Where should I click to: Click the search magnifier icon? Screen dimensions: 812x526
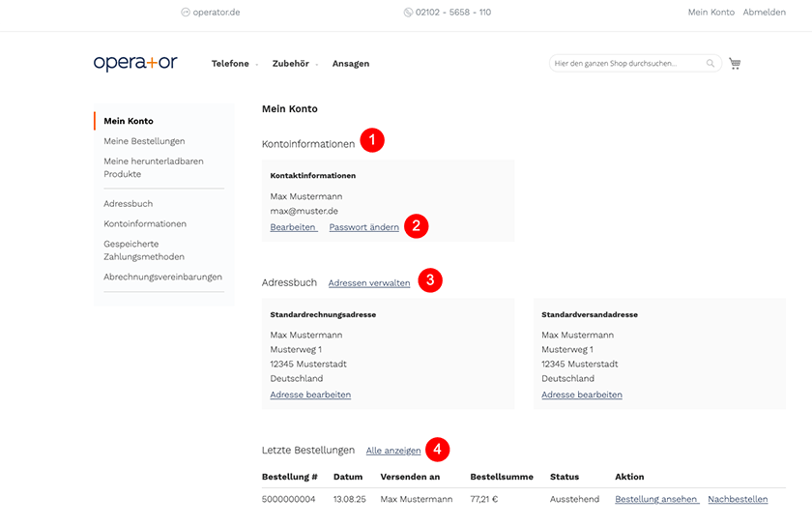(710, 63)
